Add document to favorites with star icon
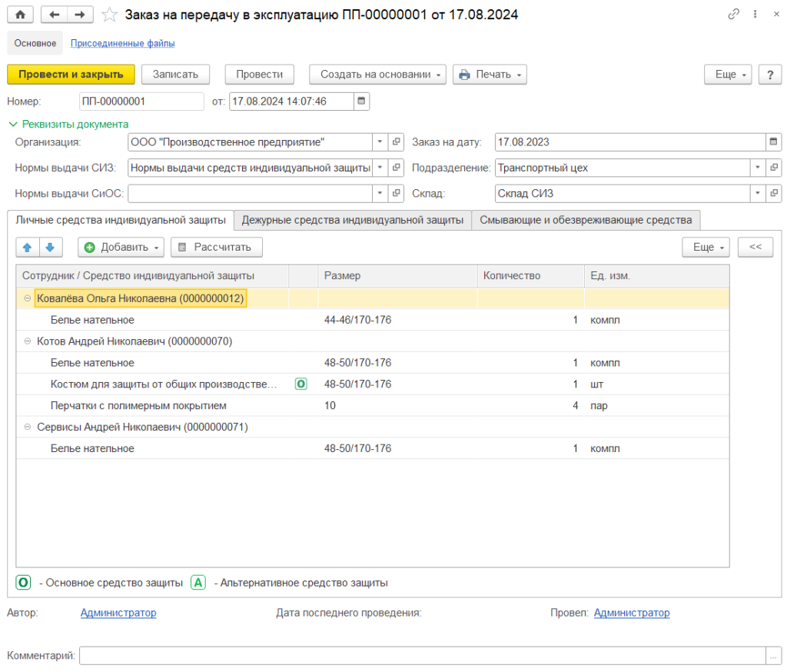The height and width of the screenshot is (672, 787). pos(110,15)
